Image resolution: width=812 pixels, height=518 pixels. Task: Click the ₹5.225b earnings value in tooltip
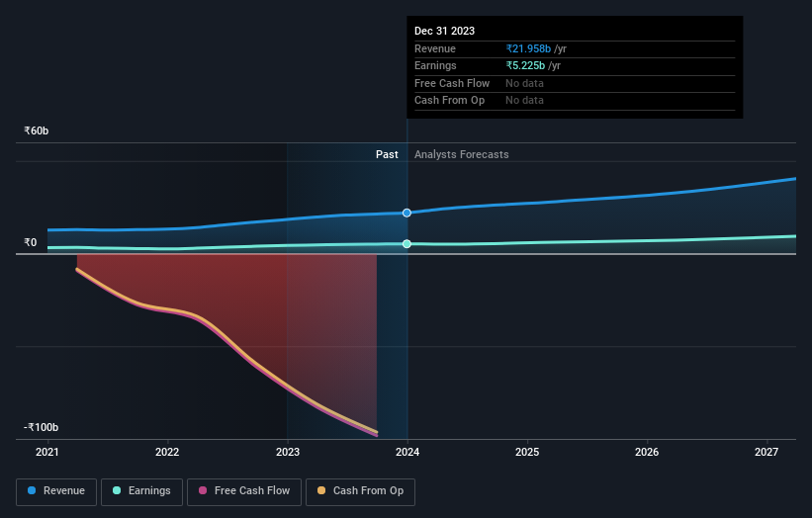[525, 65]
